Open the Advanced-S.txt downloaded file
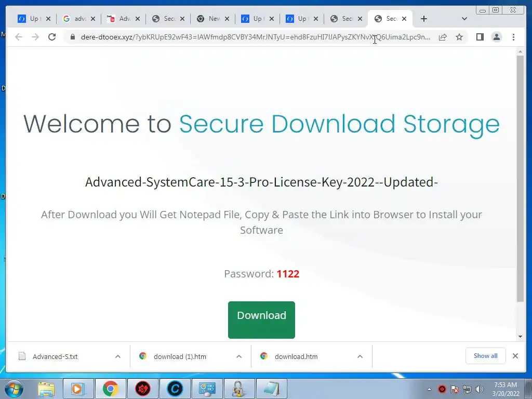 (55, 356)
